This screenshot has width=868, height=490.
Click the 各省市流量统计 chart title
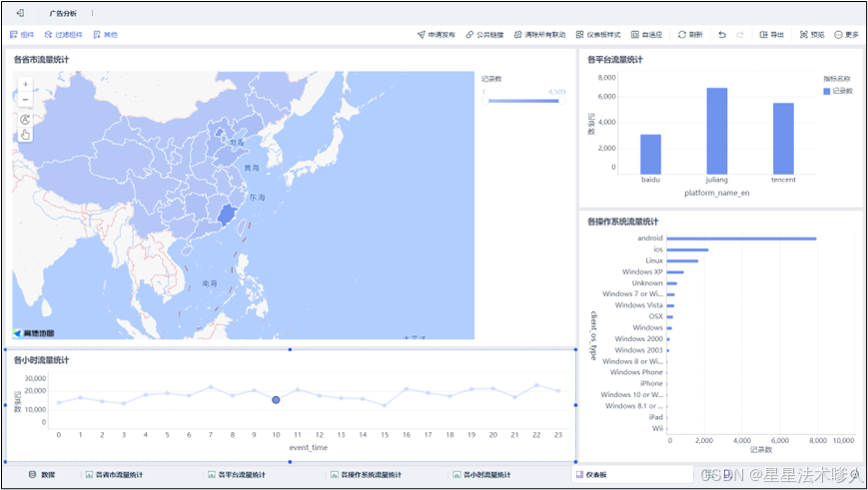coord(42,59)
